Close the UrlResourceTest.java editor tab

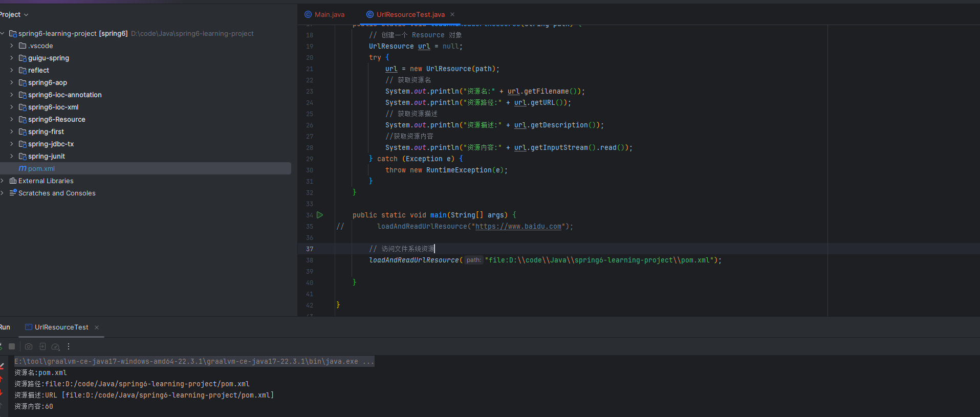click(x=452, y=14)
